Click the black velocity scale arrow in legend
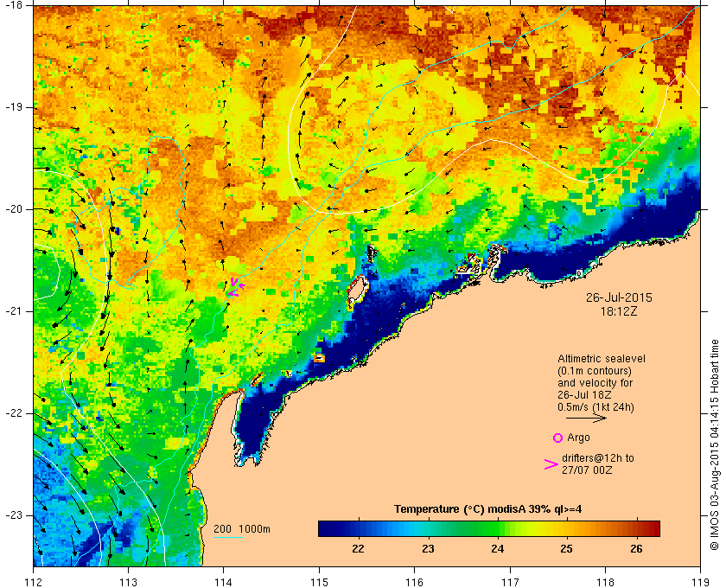The width and height of the screenshot is (726, 588). pos(586,418)
